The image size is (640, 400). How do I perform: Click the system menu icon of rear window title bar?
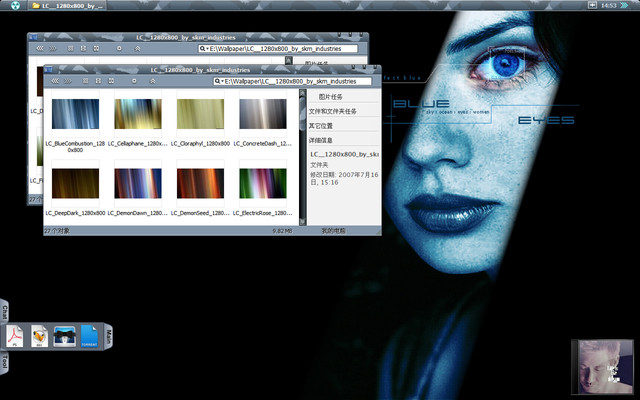(33, 37)
